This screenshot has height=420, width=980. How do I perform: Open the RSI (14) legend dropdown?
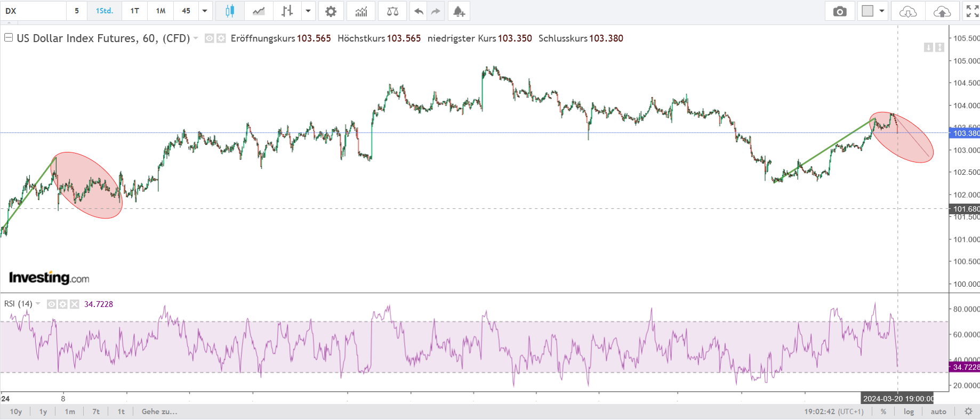click(x=38, y=304)
